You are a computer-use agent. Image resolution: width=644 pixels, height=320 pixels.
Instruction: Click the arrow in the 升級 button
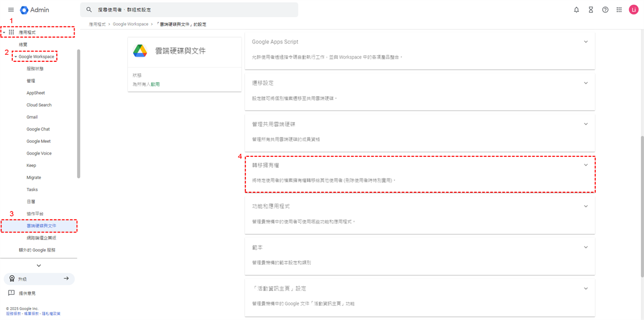click(x=66, y=279)
